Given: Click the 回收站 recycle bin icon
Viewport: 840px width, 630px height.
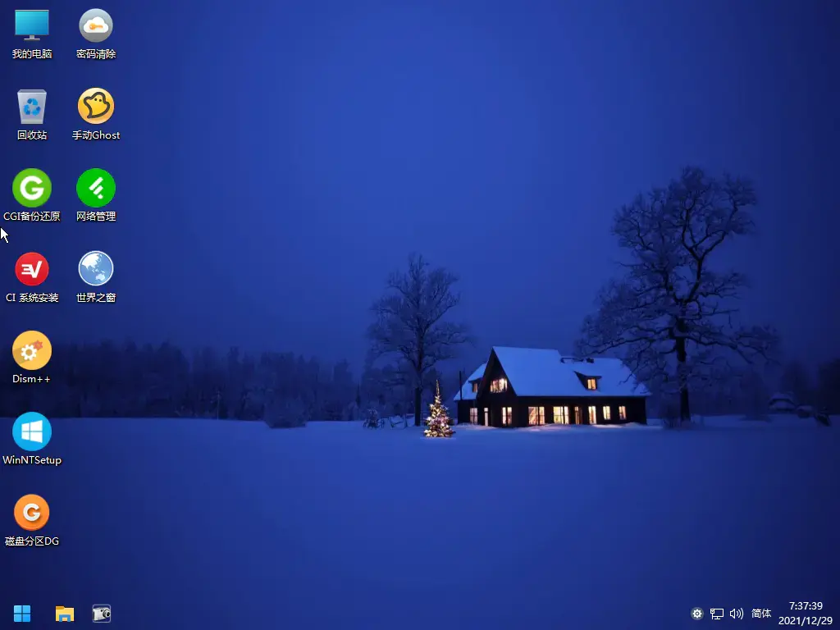Looking at the screenshot, I should [32, 115].
